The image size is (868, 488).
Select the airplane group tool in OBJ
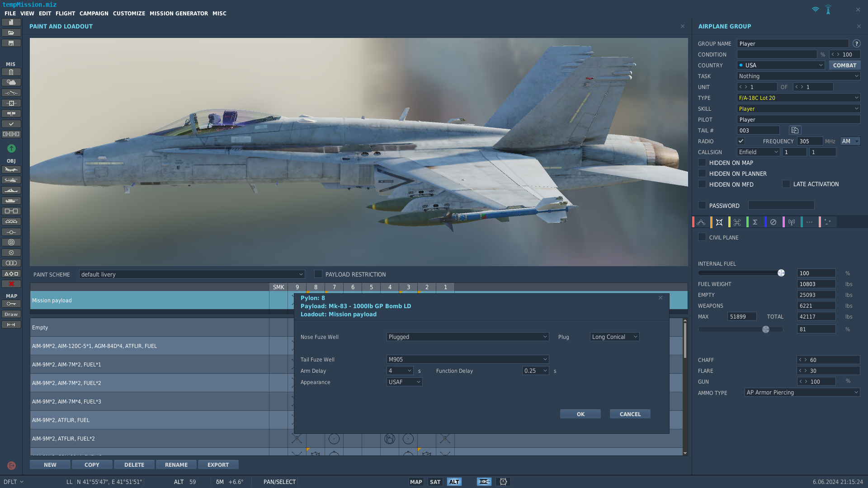click(x=11, y=170)
